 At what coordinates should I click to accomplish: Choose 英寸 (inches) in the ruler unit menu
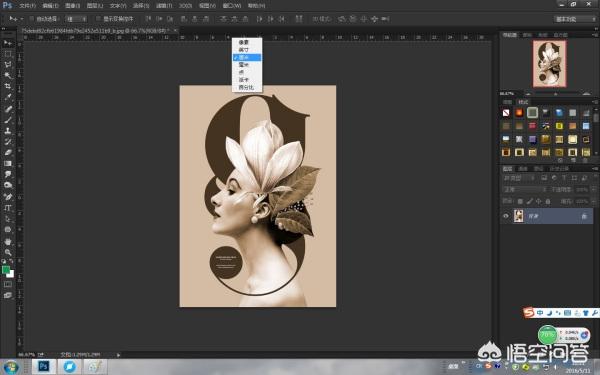click(247, 50)
